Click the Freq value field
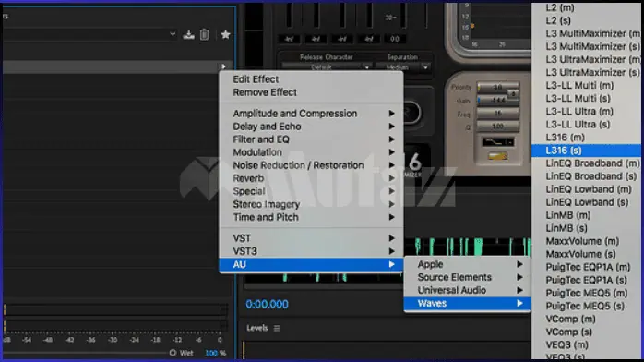The width and height of the screenshot is (644, 362). [x=498, y=113]
